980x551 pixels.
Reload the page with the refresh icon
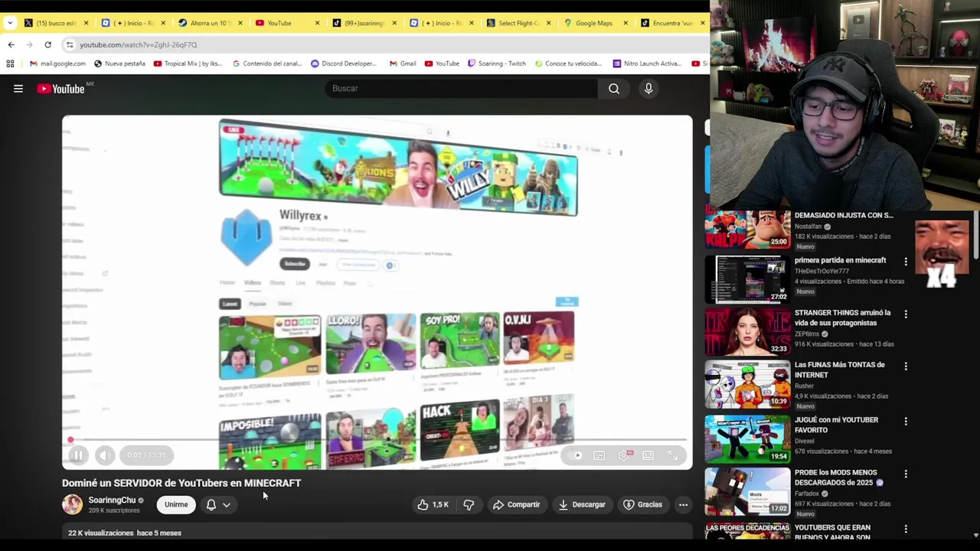click(x=47, y=44)
